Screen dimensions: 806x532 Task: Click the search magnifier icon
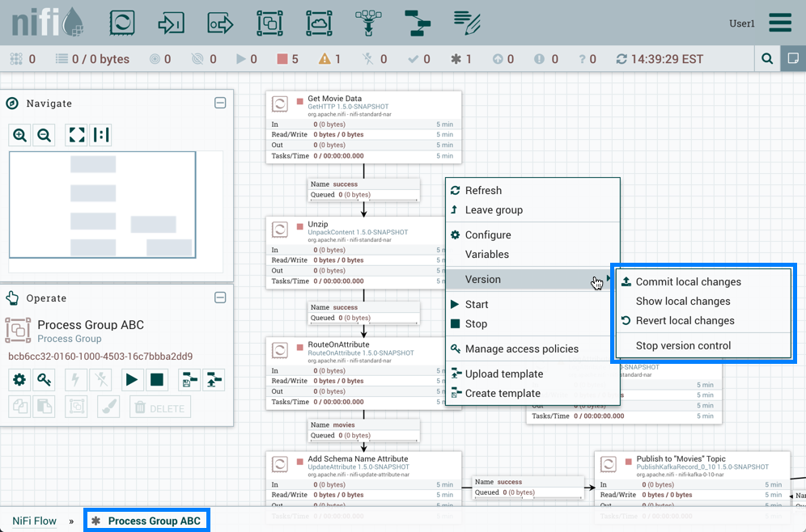click(x=767, y=59)
